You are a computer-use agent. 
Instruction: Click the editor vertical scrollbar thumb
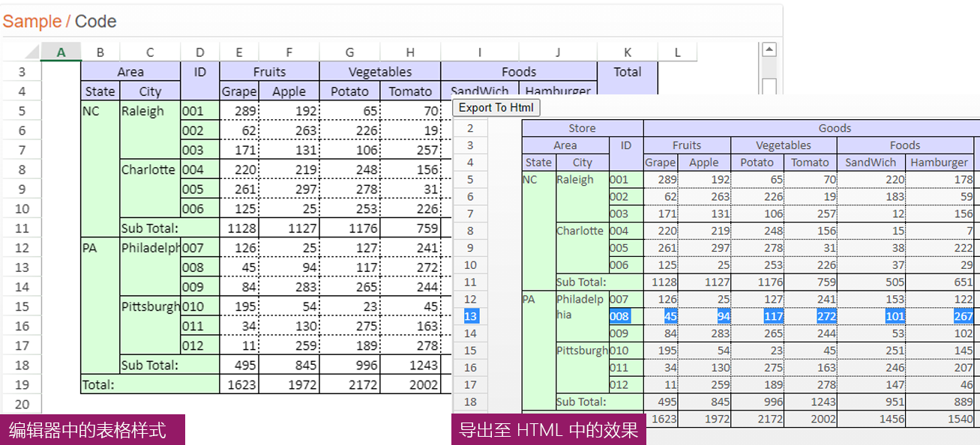click(769, 88)
